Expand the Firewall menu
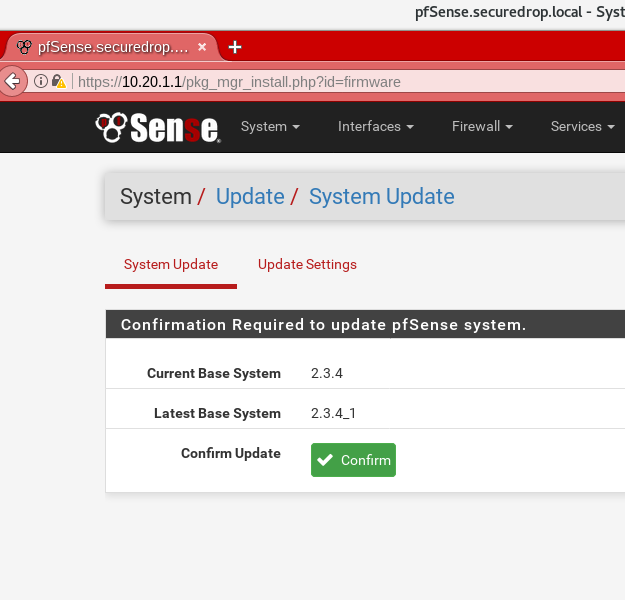This screenshot has height=600, width=625. [482, 126]
